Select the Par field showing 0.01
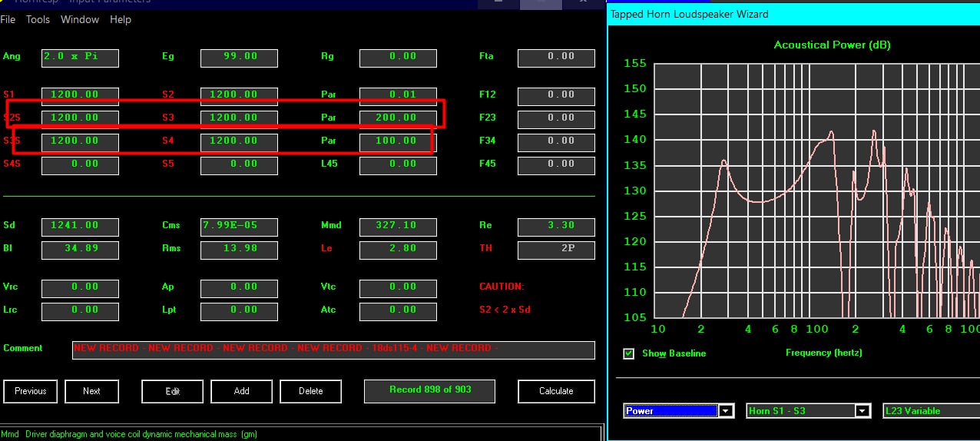 click(x=398, y=96)
